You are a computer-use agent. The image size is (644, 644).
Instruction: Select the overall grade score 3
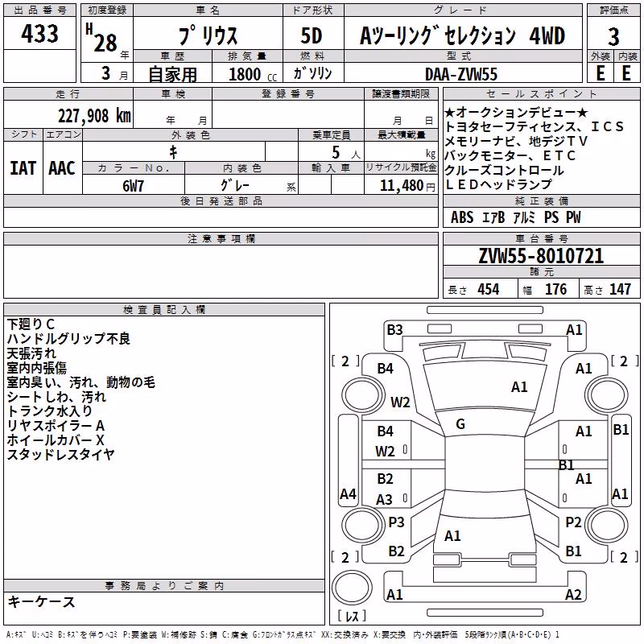(x=613, y=37)
